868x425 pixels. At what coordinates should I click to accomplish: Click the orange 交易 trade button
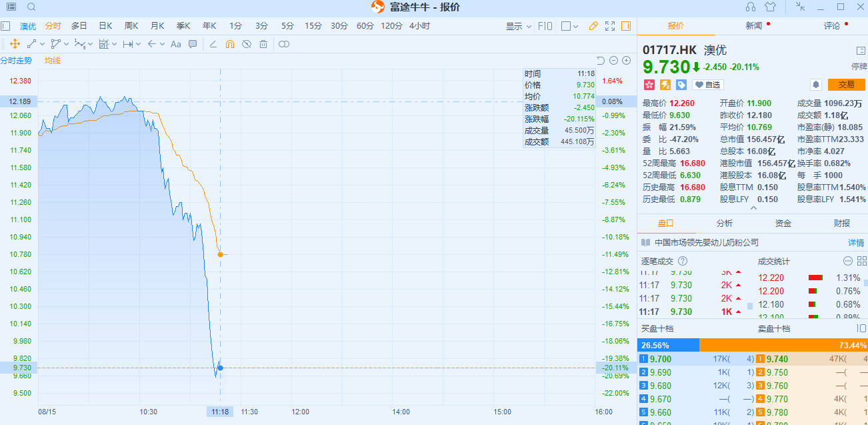(x=846, y=85)
